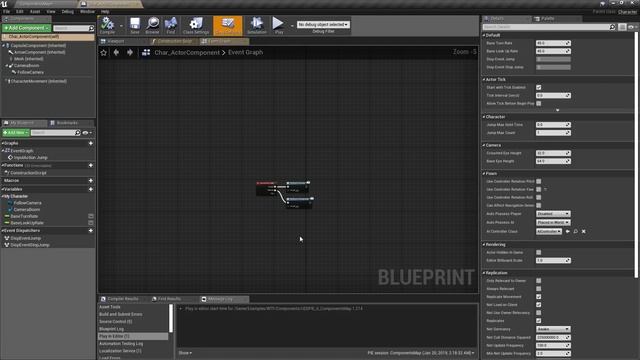Add a new variable with Variables plus icon

point(91,189)
